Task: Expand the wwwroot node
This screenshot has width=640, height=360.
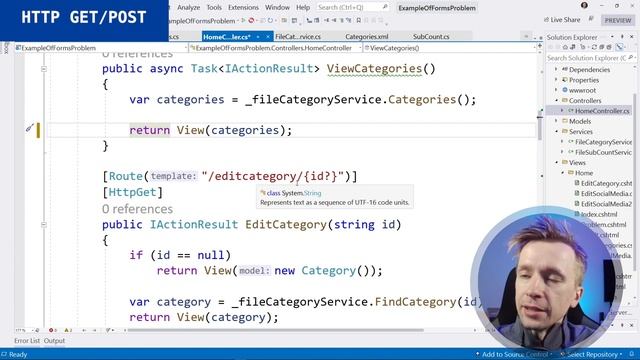Action: click(556, 90)
